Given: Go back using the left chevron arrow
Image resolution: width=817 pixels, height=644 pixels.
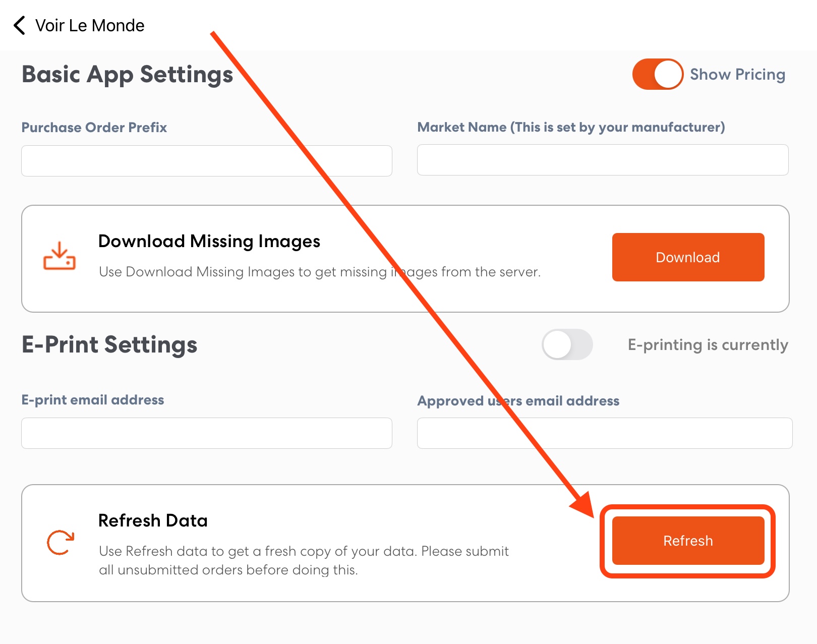Looking at the screenshot, I should point(19,25).
